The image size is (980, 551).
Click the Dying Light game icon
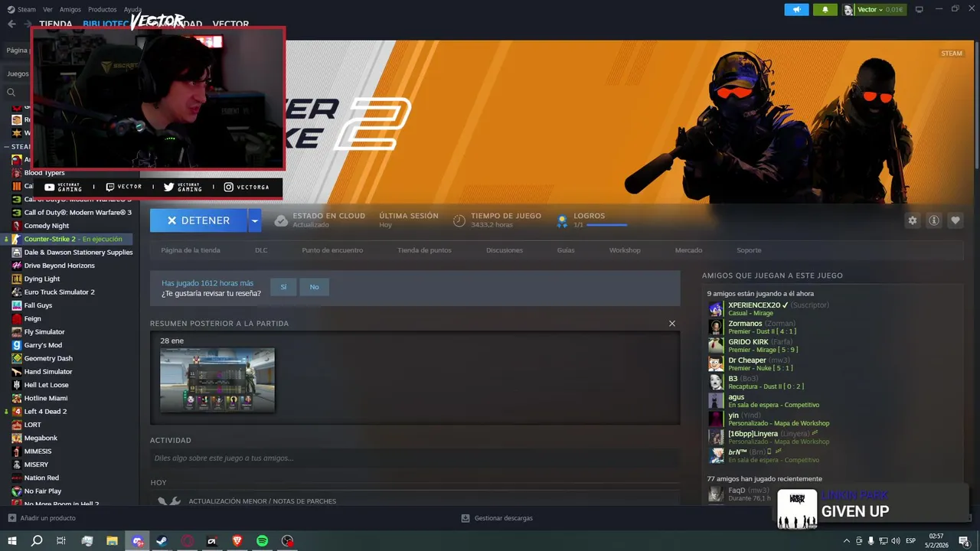17,279
